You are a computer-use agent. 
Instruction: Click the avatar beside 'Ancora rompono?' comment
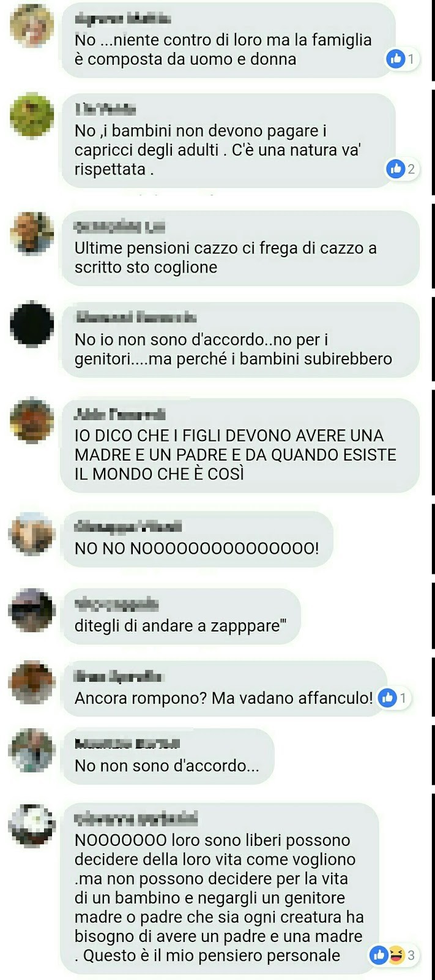32,682
